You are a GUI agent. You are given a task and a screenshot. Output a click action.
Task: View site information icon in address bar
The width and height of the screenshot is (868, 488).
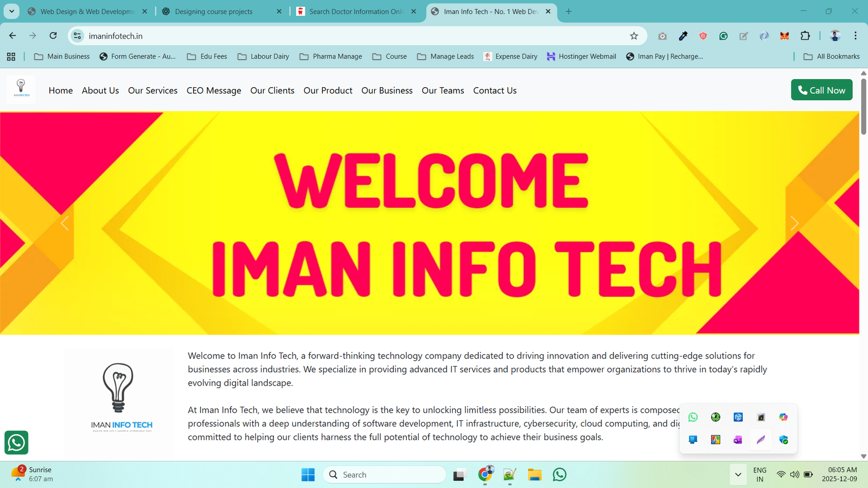[78, 36]
